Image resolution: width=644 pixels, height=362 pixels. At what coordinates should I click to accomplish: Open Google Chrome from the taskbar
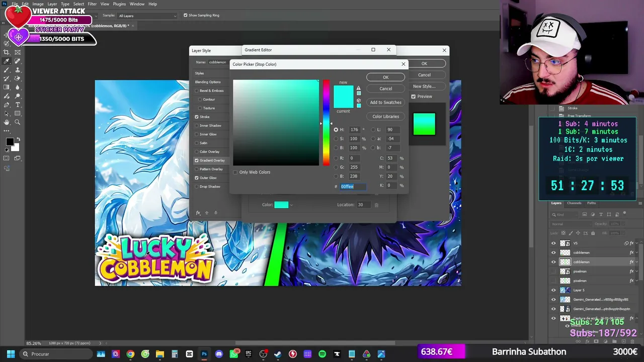click(130, 354)
